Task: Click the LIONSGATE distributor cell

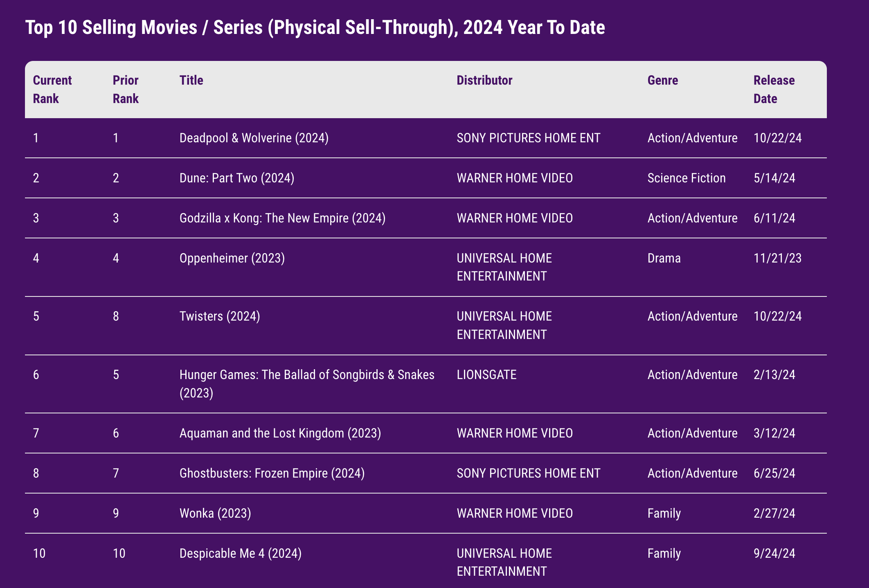Action: click(x=486, y=375)
